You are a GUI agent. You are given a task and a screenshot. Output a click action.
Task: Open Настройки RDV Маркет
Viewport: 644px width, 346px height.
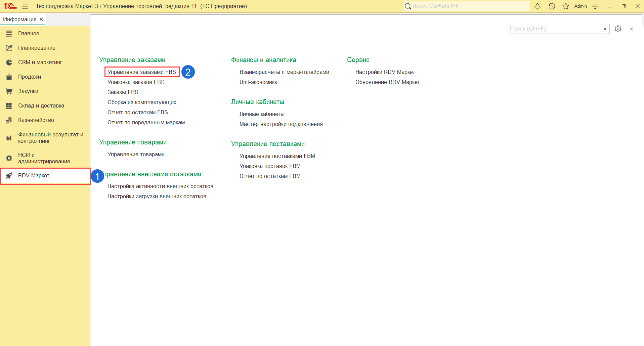385,72
